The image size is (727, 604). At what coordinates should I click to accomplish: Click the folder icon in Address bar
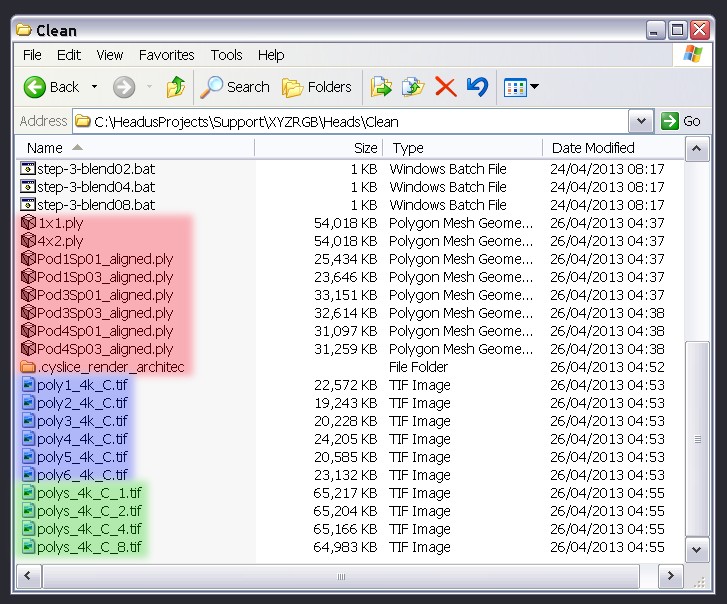pos(83,121)
